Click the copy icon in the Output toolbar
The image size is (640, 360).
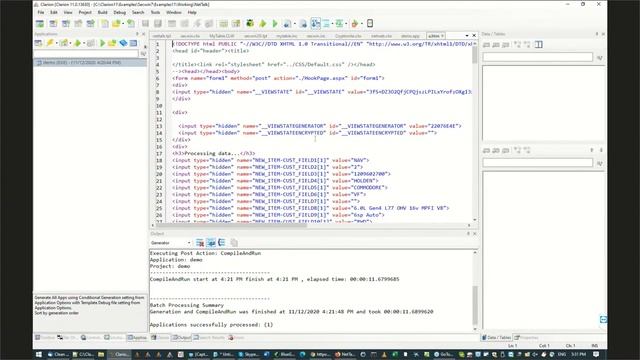pos(234,243)
